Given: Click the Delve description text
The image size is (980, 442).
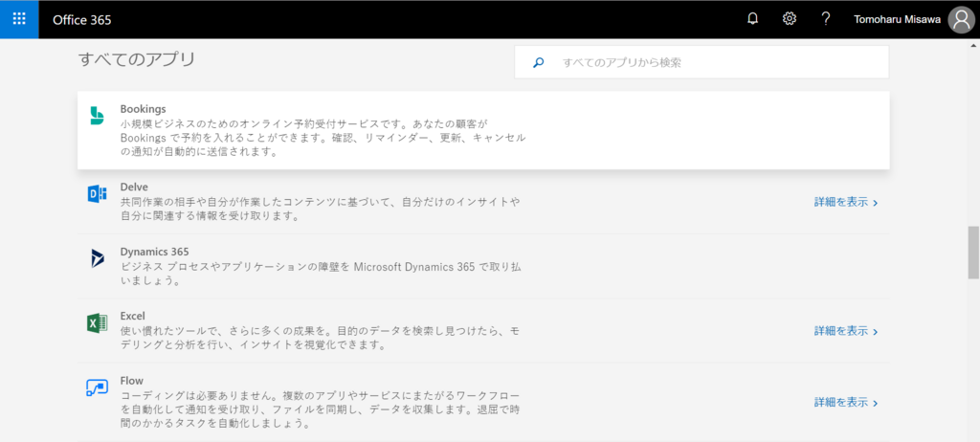Looking at the screenshot, I should 320,209.
